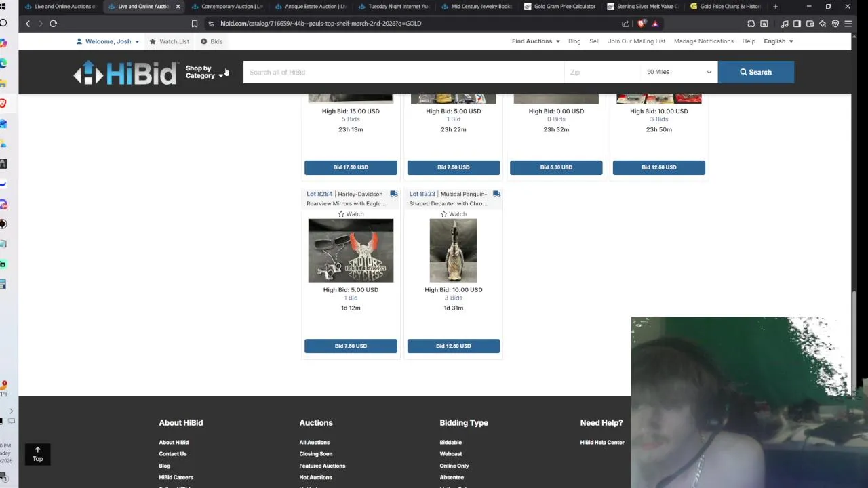Switch to first Live and Online Auctions tab
868x488 pixels.
tap(61, 6)
